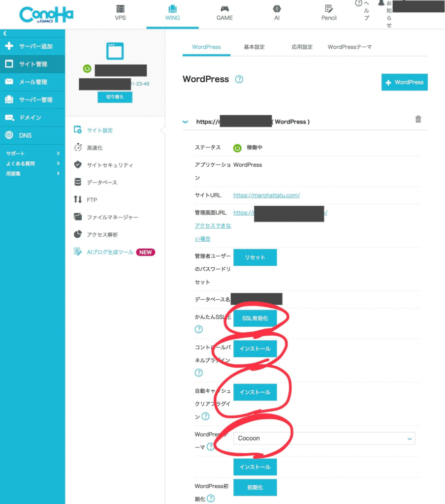Viewport: 445px width, 504px height.
Task: Click the リセット password reset button
Action: click(x=255, y=257)
